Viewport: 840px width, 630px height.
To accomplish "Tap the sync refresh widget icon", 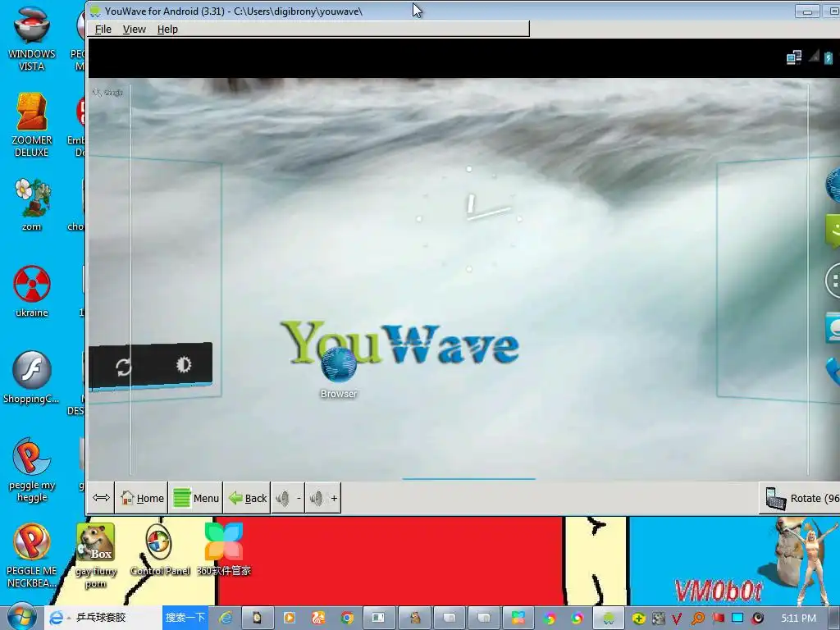I will pyautogui.click(x=123, y=367).
